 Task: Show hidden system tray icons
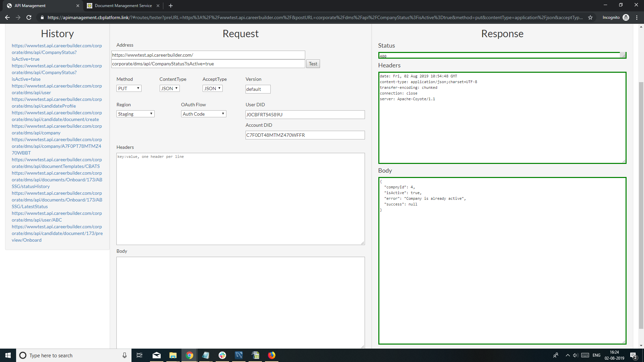point(568,355)
